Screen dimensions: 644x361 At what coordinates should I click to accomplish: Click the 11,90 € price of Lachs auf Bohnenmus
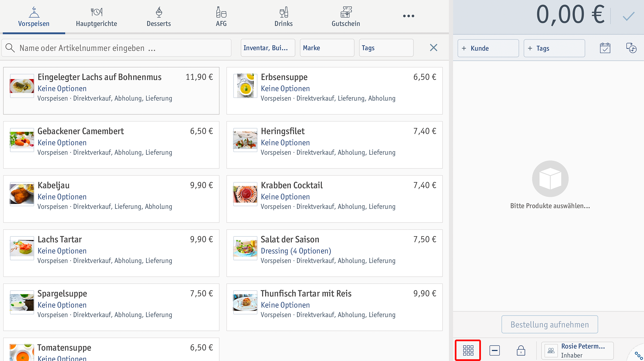(x=199, y=77)
